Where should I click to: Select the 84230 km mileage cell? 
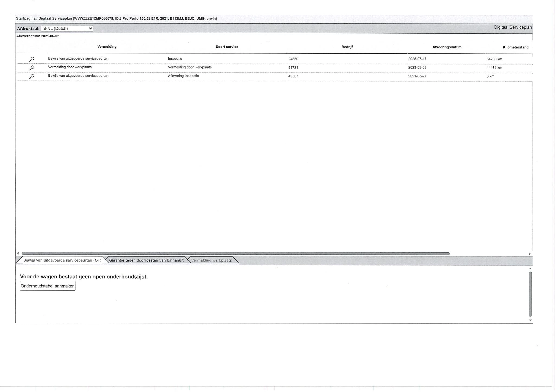point(494,59)
